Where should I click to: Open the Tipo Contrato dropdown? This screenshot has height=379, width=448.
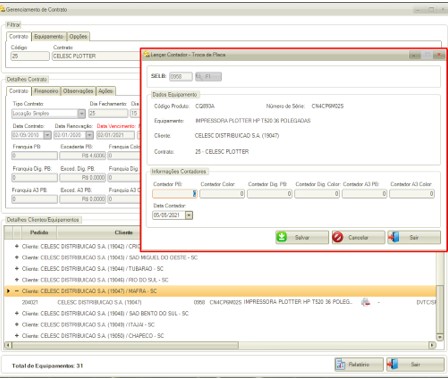(82, 114)
